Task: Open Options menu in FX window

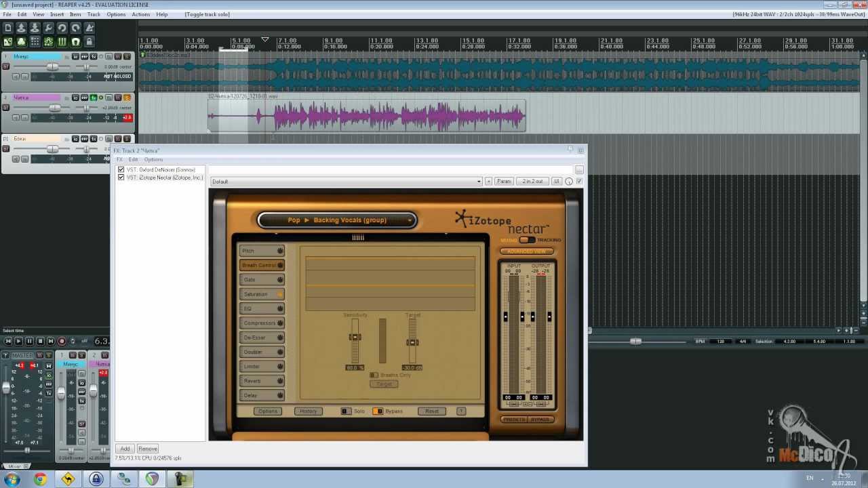Action: (153, 159)
